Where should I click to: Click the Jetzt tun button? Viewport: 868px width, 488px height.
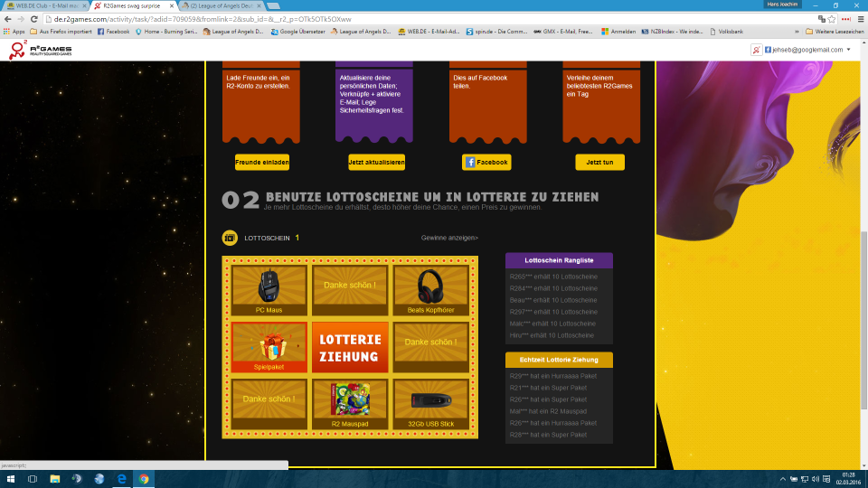pos(599,163)
